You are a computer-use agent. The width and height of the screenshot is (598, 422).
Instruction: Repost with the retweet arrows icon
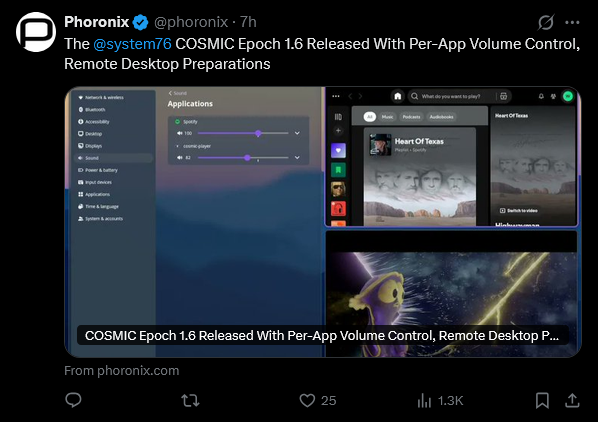[x=190, y=401]
